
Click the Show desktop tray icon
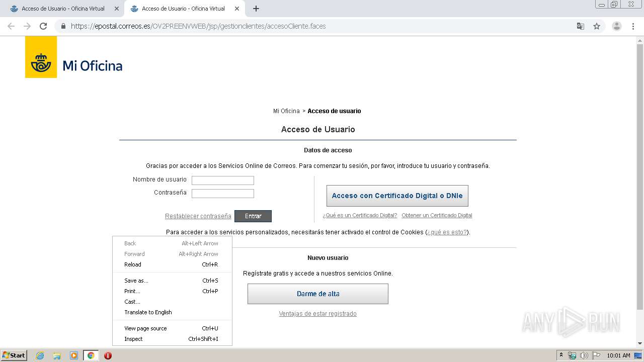pos(638,355)
